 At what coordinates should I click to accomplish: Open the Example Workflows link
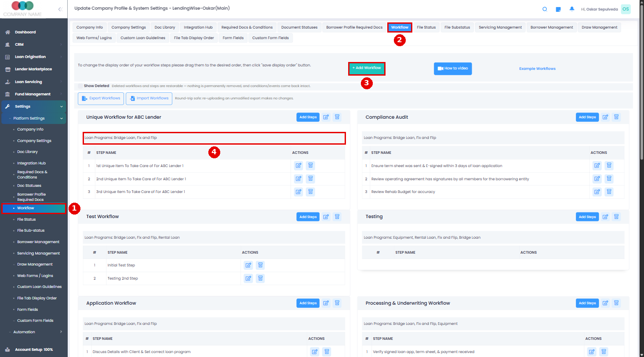click(537, 69)
